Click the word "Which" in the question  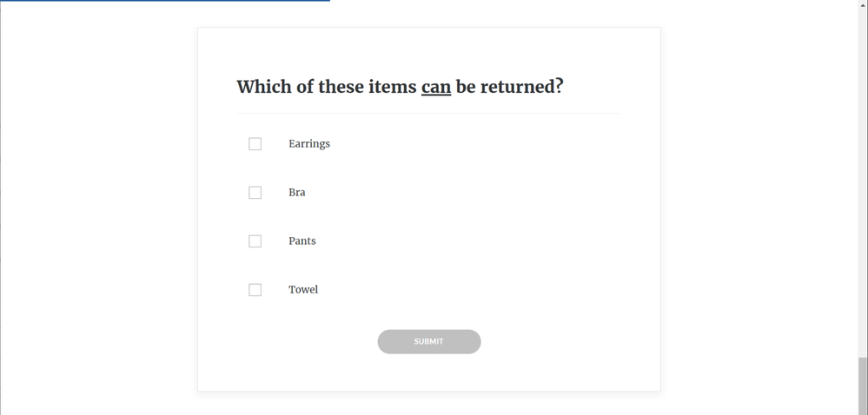(x=262, y=87)
